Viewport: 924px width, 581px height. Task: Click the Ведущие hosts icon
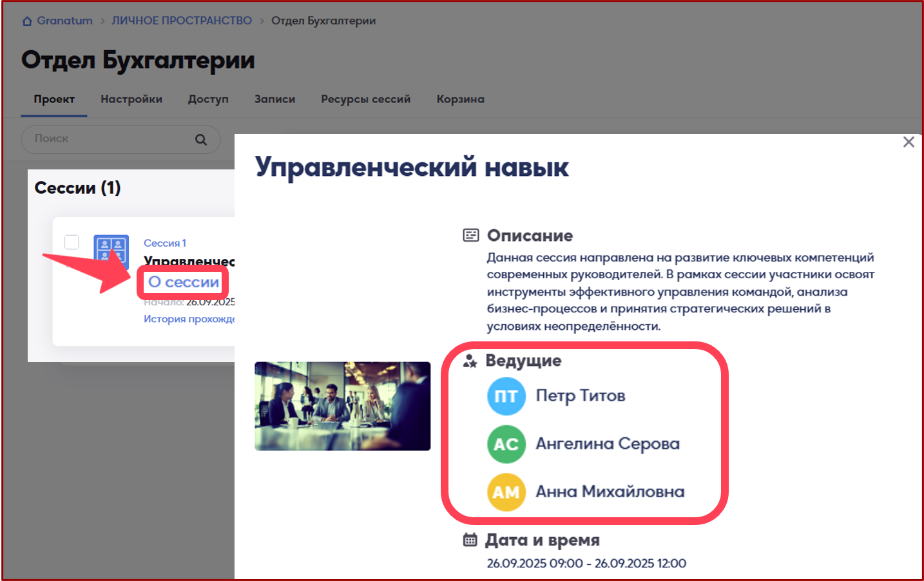pos(470,361)
